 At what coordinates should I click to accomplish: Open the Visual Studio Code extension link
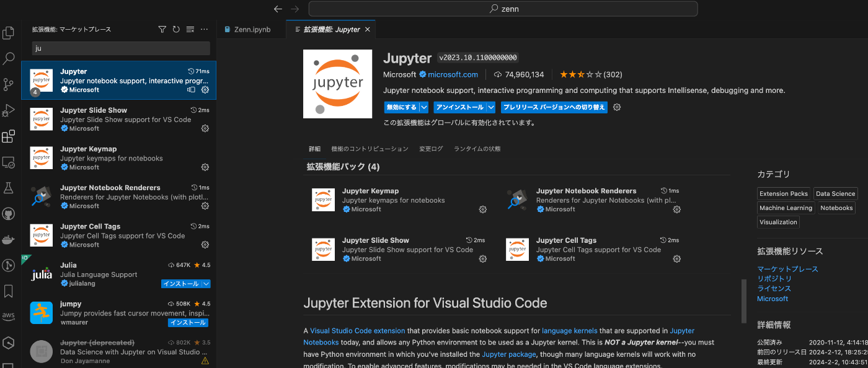point(358,331)
